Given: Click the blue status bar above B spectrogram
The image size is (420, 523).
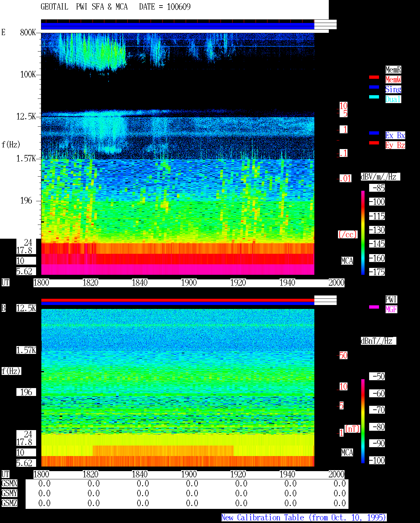Looking at the screenshot, I should click(178, 304).
